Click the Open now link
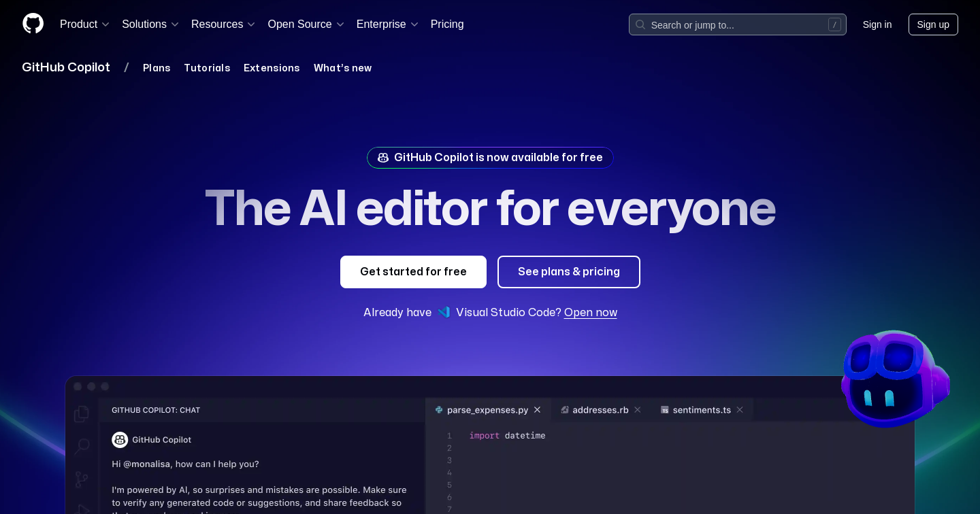Screen dimensions: 980x514 (x=591, y=312)
